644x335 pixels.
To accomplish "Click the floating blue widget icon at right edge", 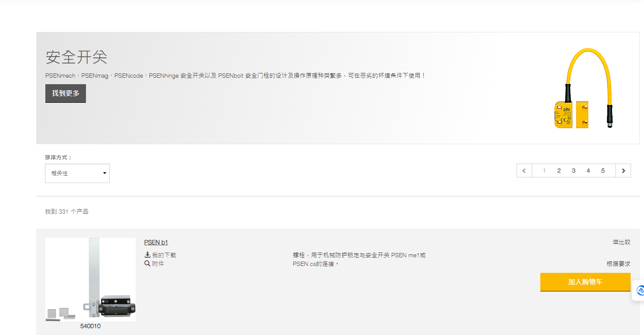I will [639, 291].
